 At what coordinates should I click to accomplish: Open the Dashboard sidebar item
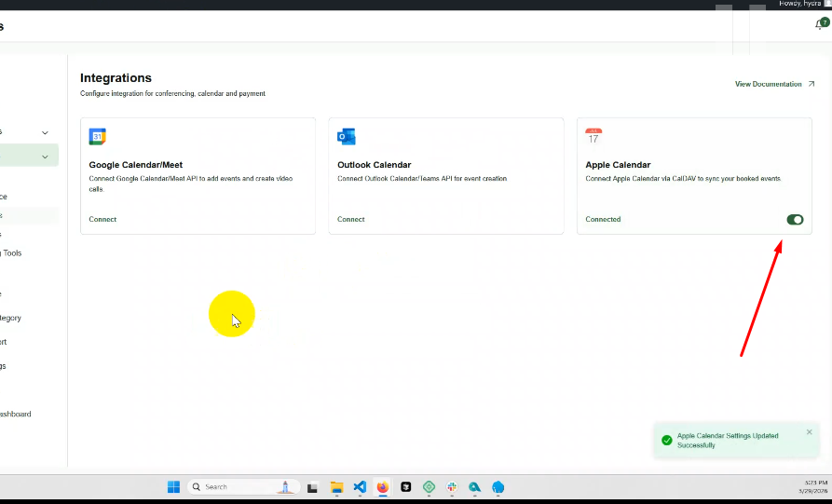click(x=15, y=415)
